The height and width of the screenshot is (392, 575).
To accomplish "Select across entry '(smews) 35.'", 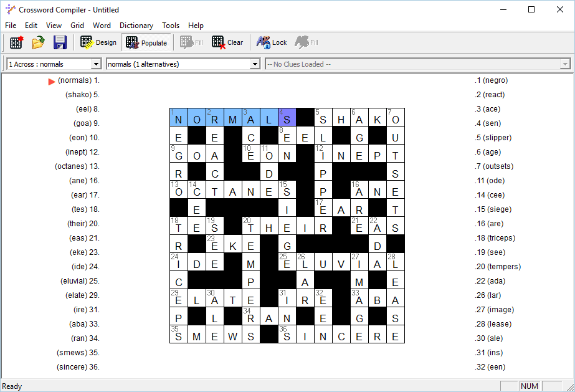I will 78,352.
